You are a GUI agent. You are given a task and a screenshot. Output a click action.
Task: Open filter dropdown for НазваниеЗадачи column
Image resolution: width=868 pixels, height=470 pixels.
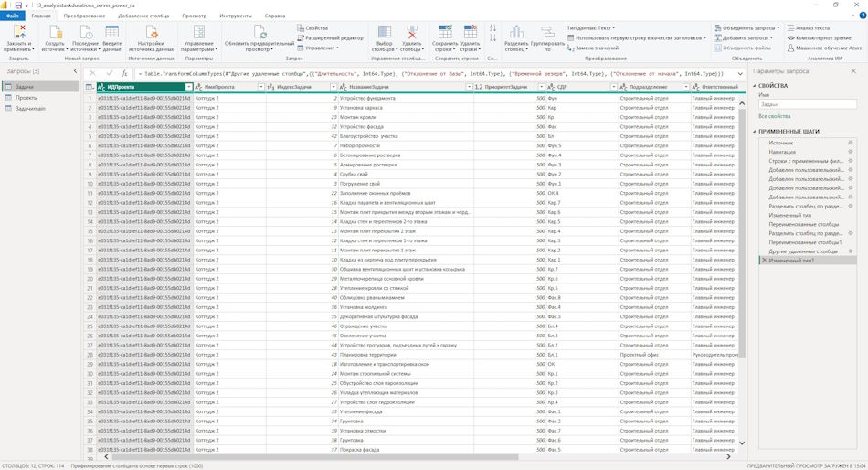[x=470, y=87]
